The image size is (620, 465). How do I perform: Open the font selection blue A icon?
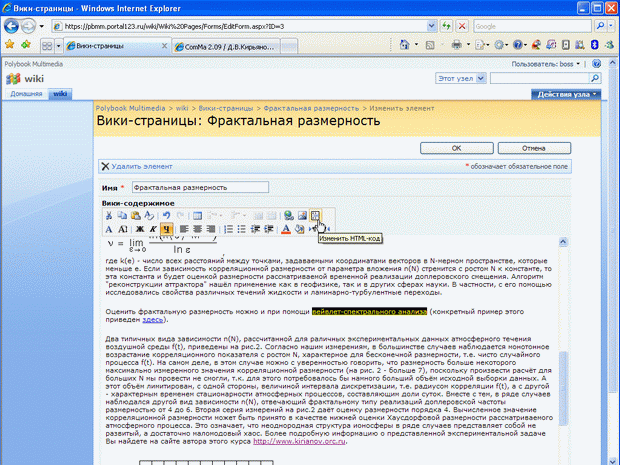pyautogui.click(x=109, y=229)
